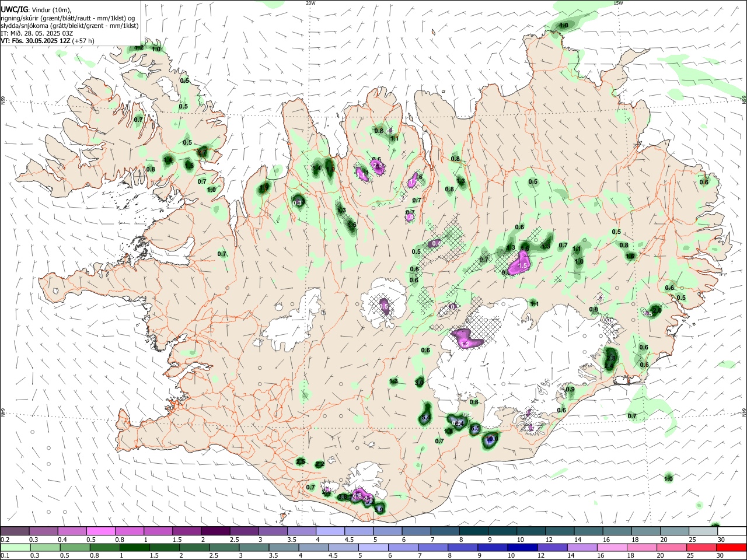Click the top-row legend swatch between 0.2 and 0.3
747x560 pixels.
click(x=15, y=531)
